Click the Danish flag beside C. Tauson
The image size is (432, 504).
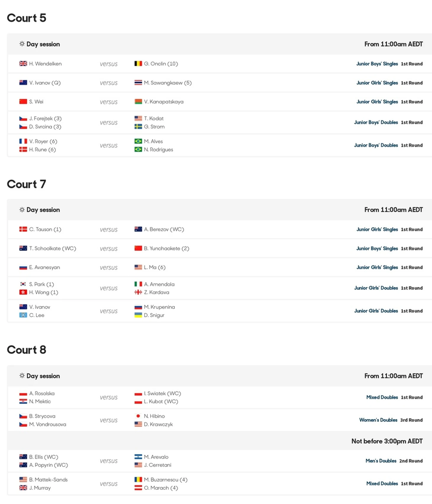(x=23, y=229)
